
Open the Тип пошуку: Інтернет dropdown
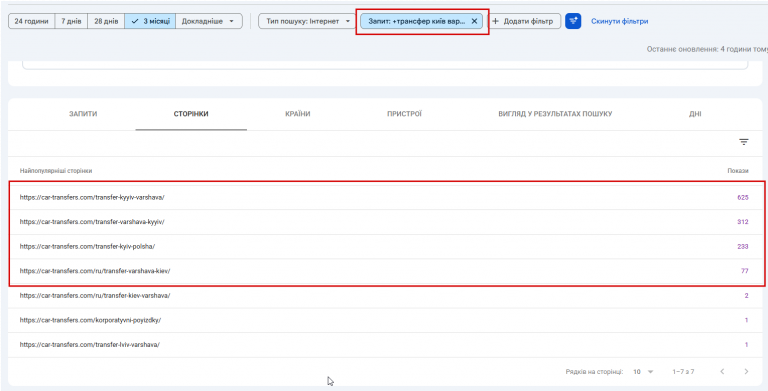[307, 22]
